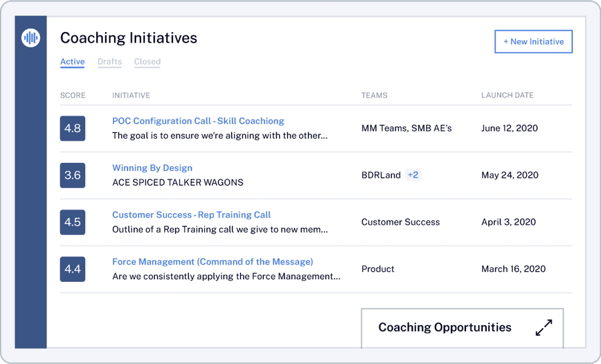Click the 'ACE SPICED TALKER WAGONS' description
Screen dimensions: 601x364
[178, 182]
